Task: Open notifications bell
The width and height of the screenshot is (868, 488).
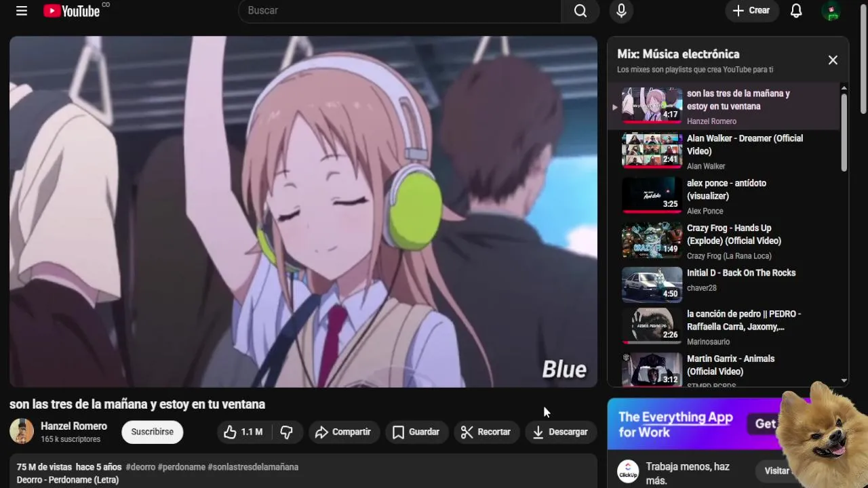Action: click(796, 11)
